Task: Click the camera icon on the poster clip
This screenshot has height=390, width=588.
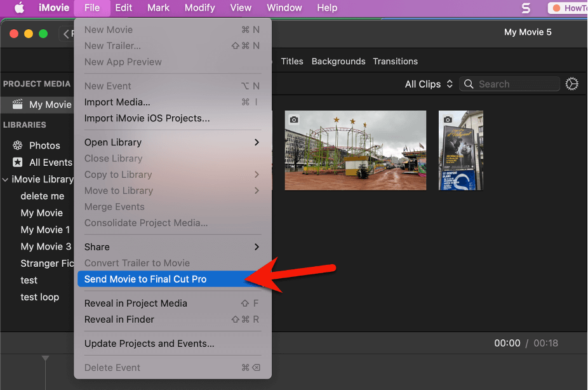Action: coord(449,118)
